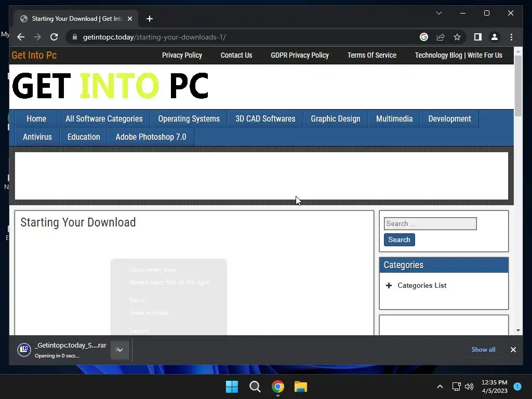Screen dimensions: 532x399
Task: Click the Chrome taskbar icon
Action: 278,387
